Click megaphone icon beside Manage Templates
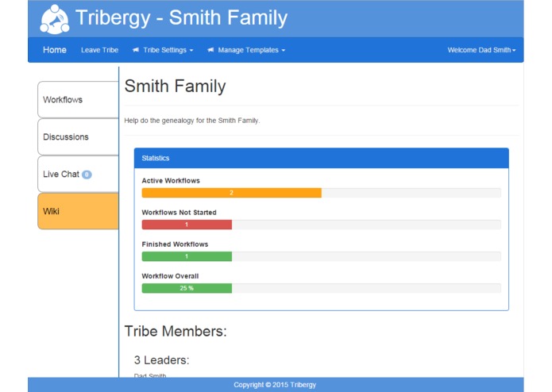The height and width of the screenshot is (392, 552). click(x=210, y=50)
